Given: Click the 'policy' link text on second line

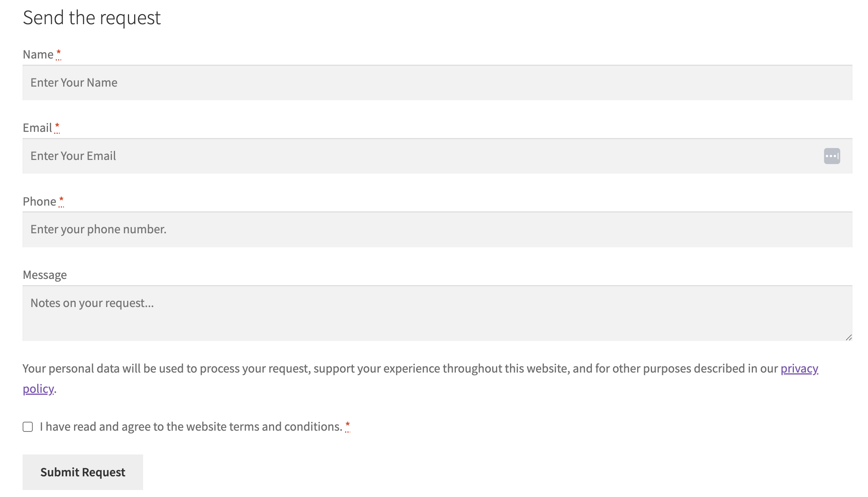Looking at the screenshot, I should pyautogui.click(x=38, y=389).
